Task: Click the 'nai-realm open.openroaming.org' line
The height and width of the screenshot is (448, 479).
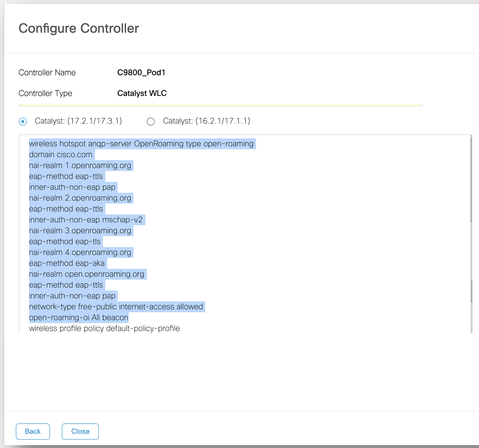Action: (87, 274)
